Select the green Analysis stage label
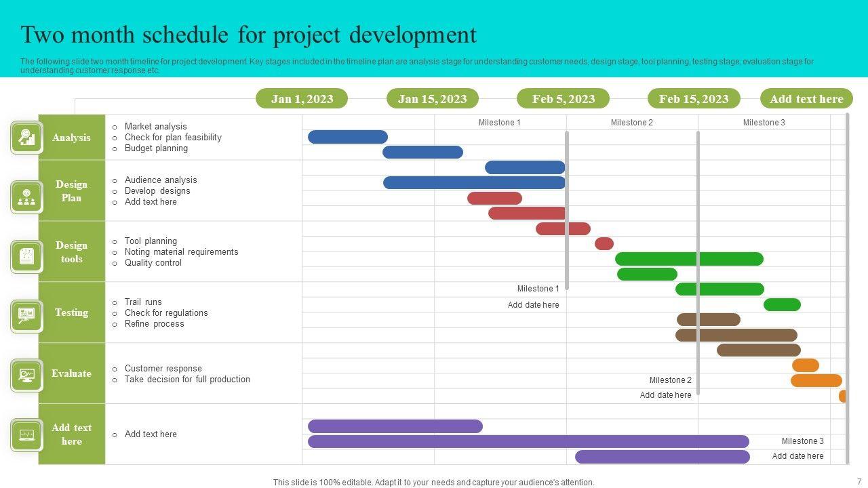The width and height of the screenshot is (868, 488). pos(72,138)
